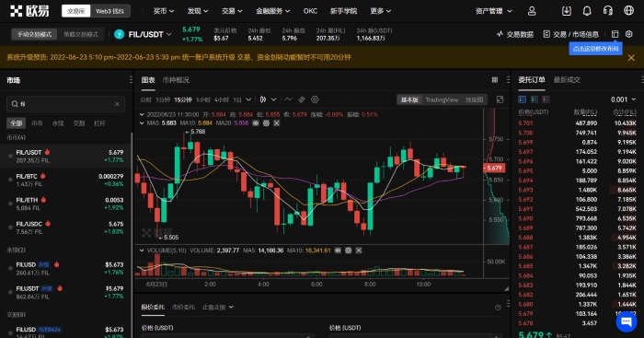
Task: Favorite the FIL/USDT pair star
Action: pos(10,156)
